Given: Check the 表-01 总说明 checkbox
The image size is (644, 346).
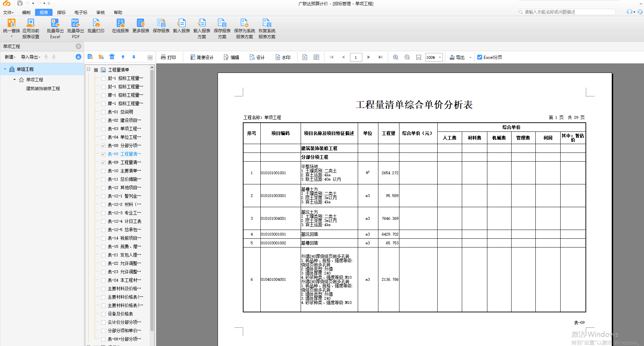Looking at the screenshot, I should [x=103, y=112].
